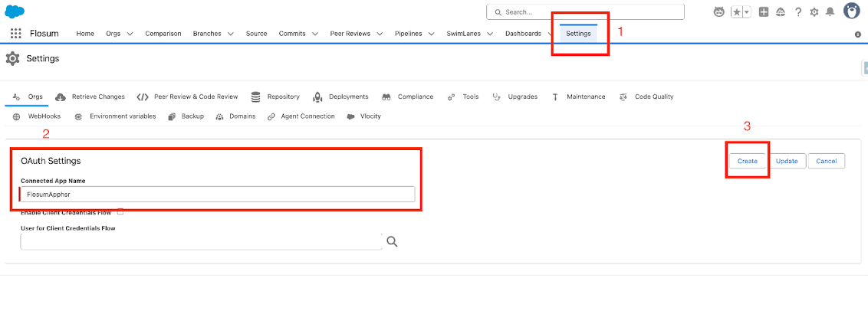Select the Settings nav tab
This screenshot has width=868, height=311.
[578, 33]
